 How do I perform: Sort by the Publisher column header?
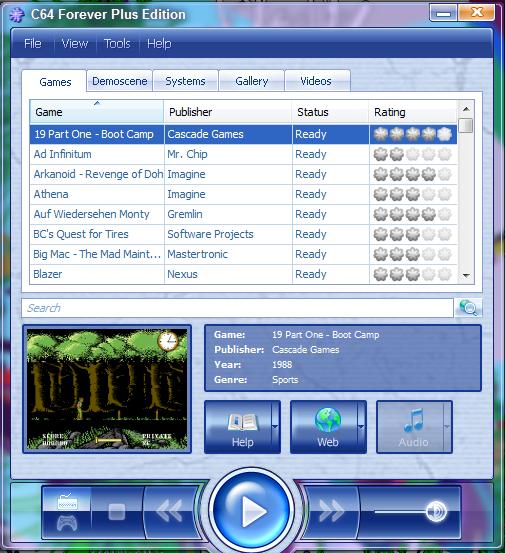[x=228, y=112]
